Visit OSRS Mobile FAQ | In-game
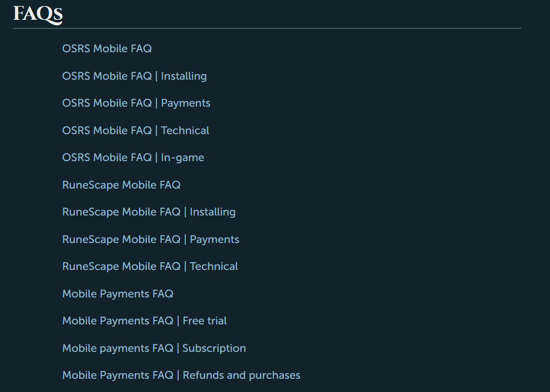This screenshot has width=550, height=392. (x=133, y=157)
